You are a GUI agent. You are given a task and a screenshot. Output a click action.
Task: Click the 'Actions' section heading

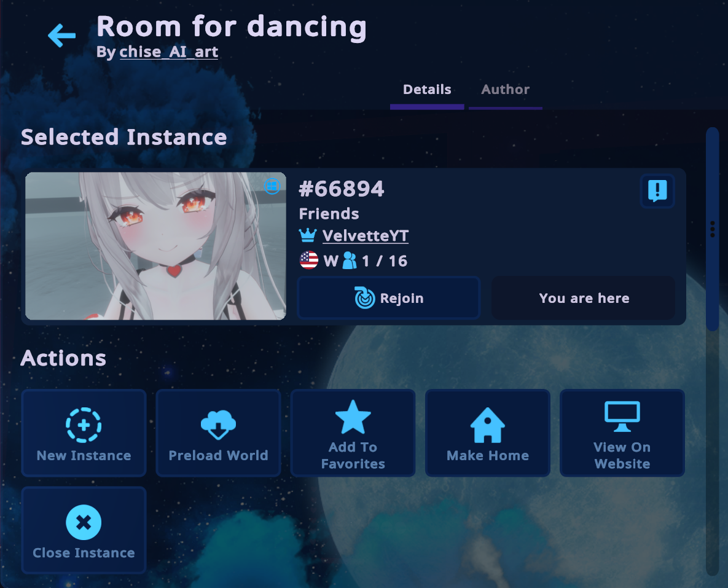point(64,358)
